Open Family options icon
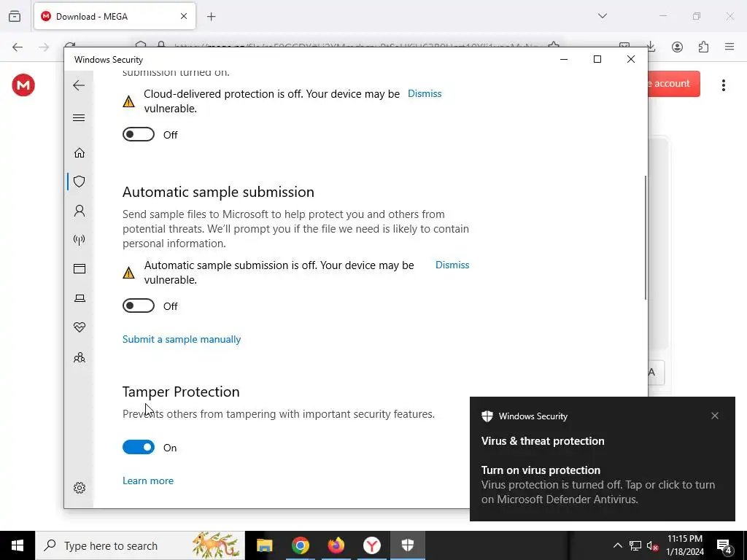The width and height of the screenshot is (747, 560). point(79,357)
